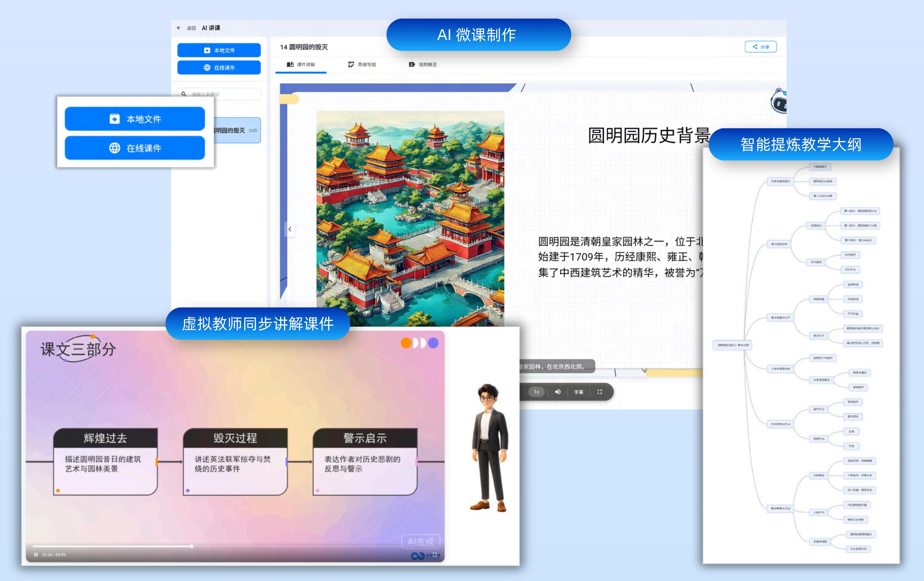
Task: Enter fullscreen using the fullscreen icon
Action: [600, 392]
